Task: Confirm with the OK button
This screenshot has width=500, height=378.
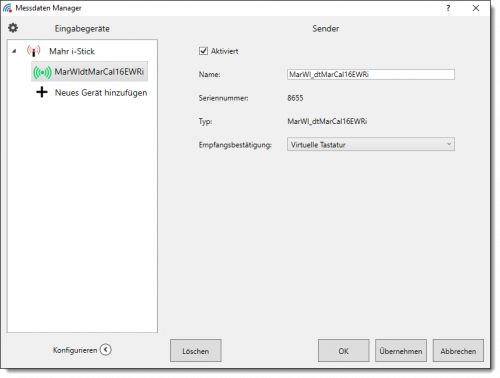Action: pos(343,351)
